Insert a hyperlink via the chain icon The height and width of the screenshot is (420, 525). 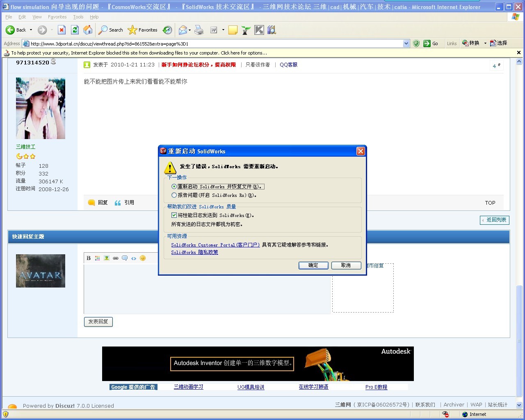point(116,258)
